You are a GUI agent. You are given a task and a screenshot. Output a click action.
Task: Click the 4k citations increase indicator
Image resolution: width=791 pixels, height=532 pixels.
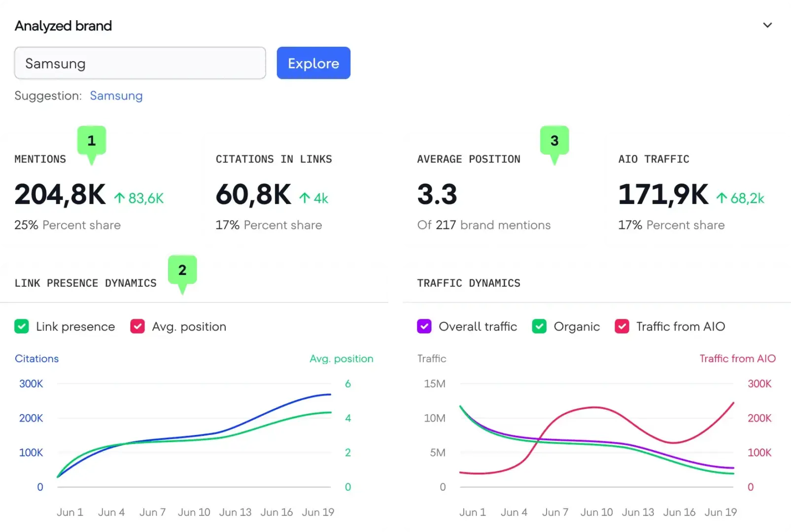click(313, 198)
